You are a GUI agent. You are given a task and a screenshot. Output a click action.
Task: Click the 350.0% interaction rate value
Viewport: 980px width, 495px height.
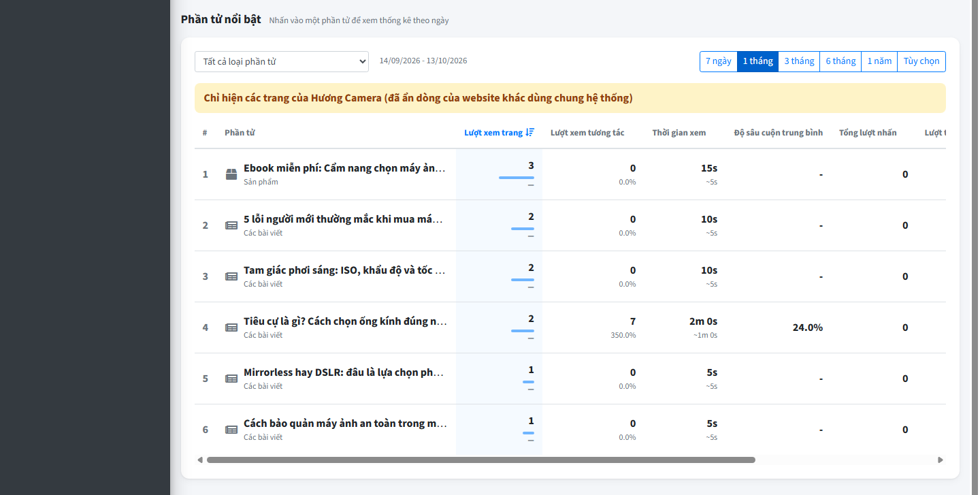pos(623,335)
